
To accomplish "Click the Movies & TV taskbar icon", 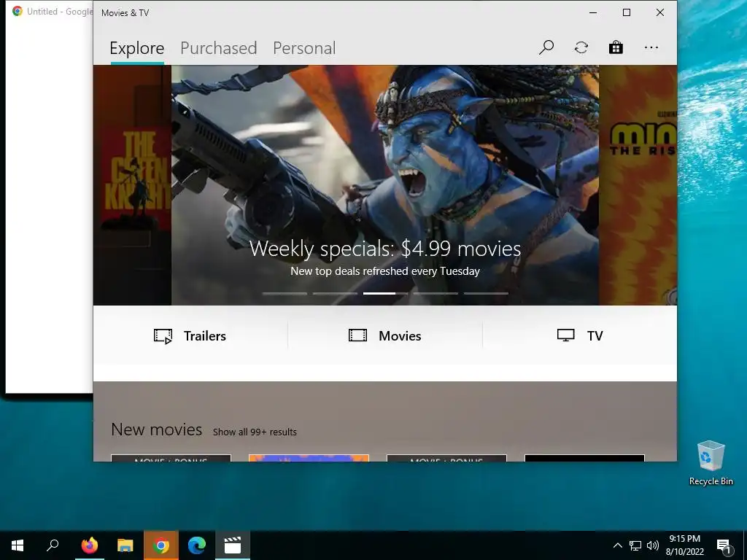I will click(x=233, y=545).
